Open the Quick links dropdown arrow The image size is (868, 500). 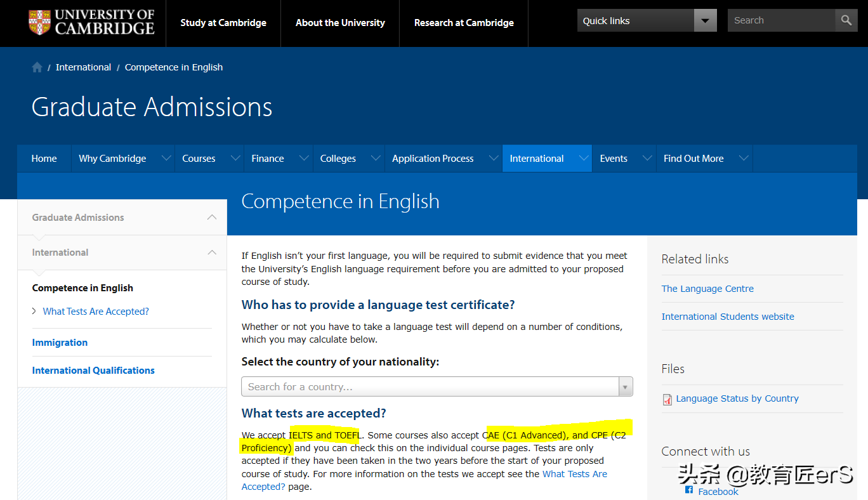click(x=705, y=20)
